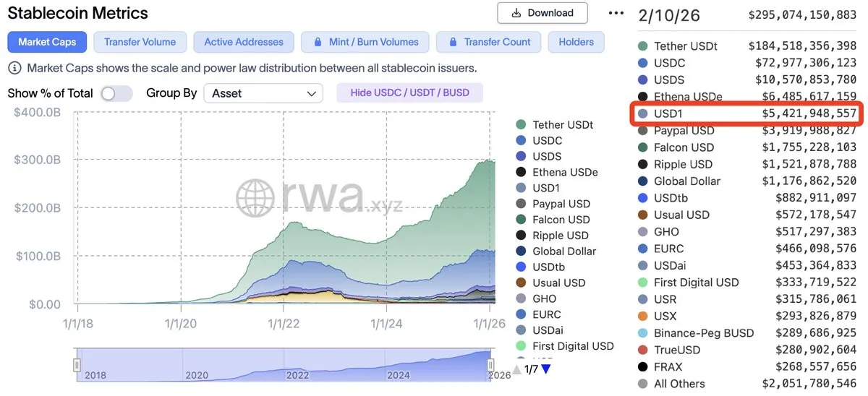Click the Download button

tap(542, 13)
